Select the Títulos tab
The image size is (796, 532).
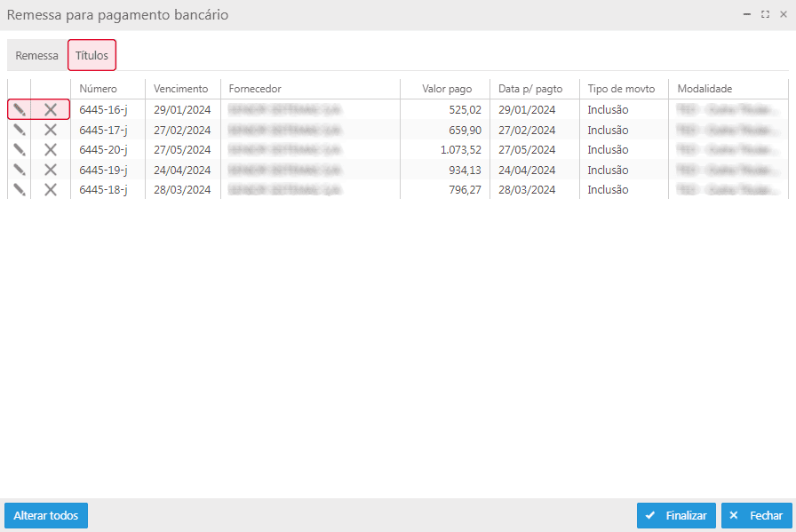[x=92, y=55]
